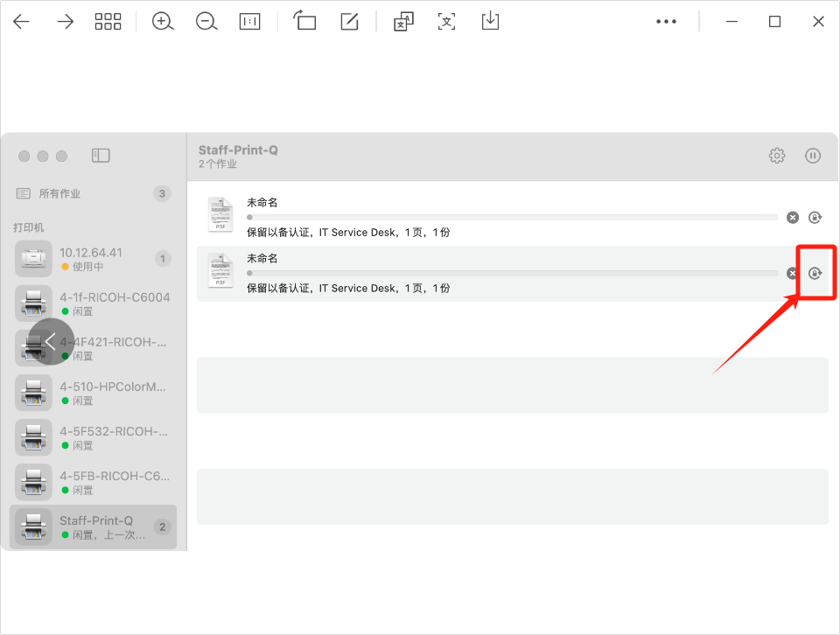The image size is (840, 635).
Task: Go forward with the right arrow
Action: [x=66, y=22]
